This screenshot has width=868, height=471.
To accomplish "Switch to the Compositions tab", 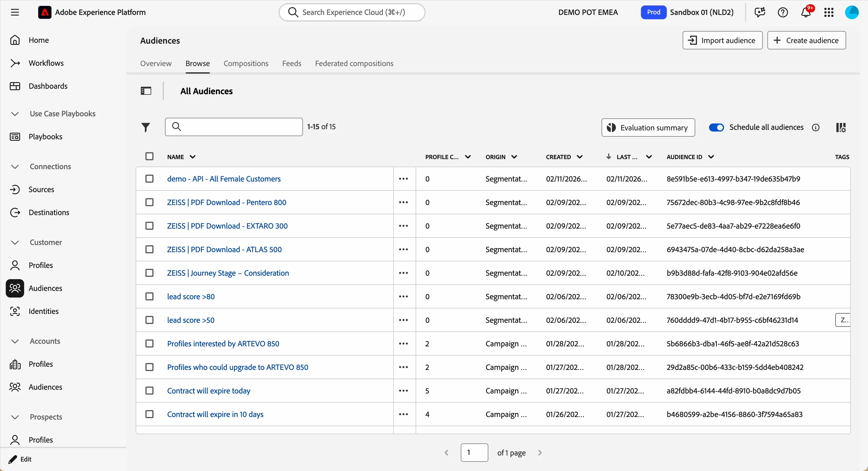I will pos(246,64).
